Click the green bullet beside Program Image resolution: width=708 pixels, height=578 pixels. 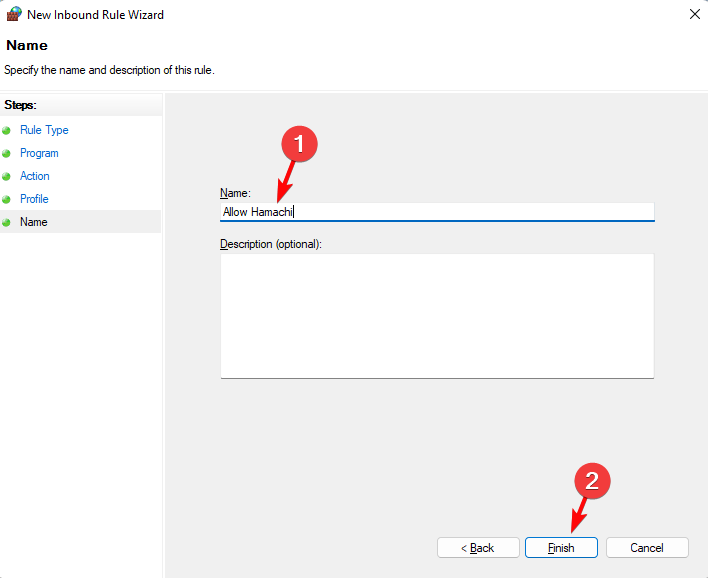tap(6, 154)
